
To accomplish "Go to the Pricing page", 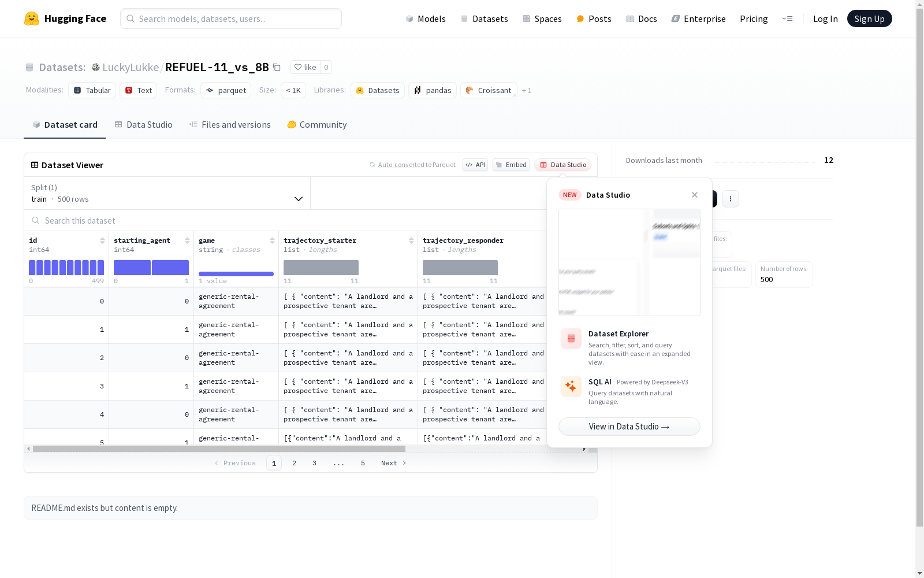I will 754,18.
